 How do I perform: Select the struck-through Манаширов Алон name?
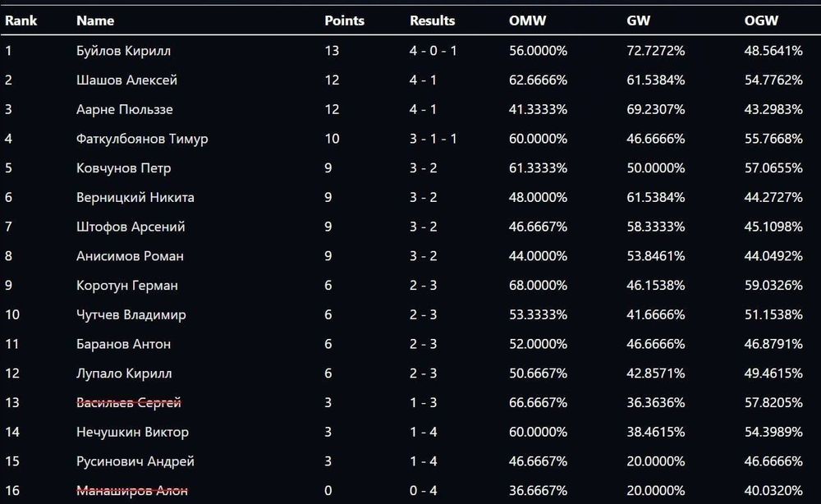point(131,491)
